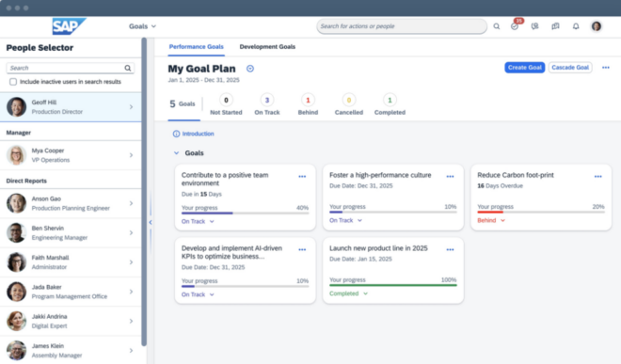
Task: Open ellipsis menu on 'Foster a high-performance culture' card
Action: pyautogui.click(x=450, y=177)
